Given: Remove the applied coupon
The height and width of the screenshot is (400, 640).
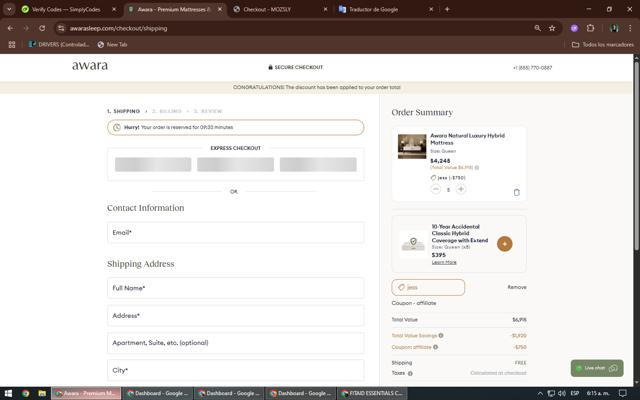Looking at the screenshot, I should click(x=517, y=287).
